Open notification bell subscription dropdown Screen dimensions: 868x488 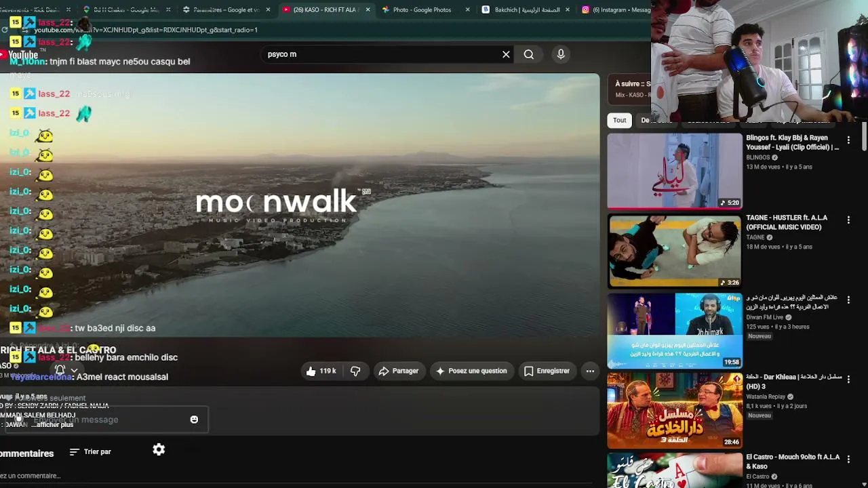click(66, 370)
